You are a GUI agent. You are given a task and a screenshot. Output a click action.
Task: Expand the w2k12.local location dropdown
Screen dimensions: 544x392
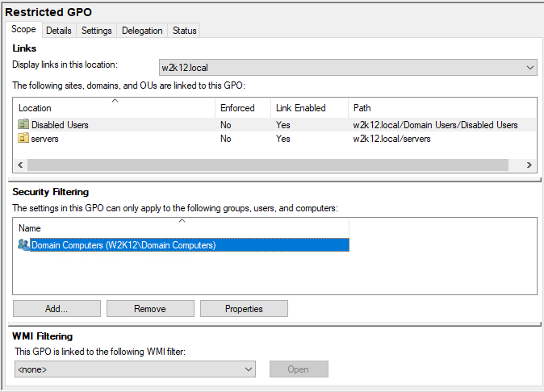pyautogui.click(x=348, y=68)
